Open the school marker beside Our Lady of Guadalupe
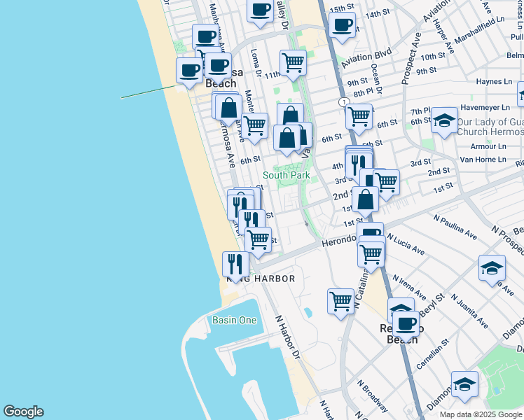The height and width of the screenshot is (420, 524). point(444,122)
